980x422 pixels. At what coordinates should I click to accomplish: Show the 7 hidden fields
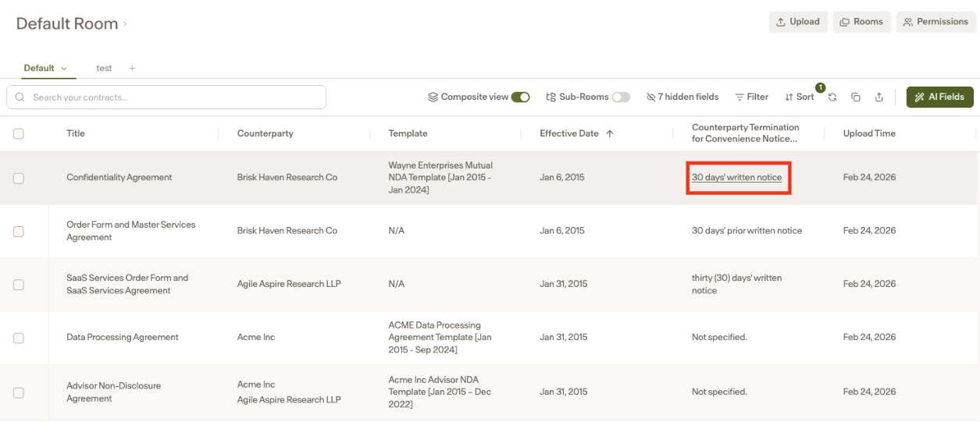click(682, 97)
